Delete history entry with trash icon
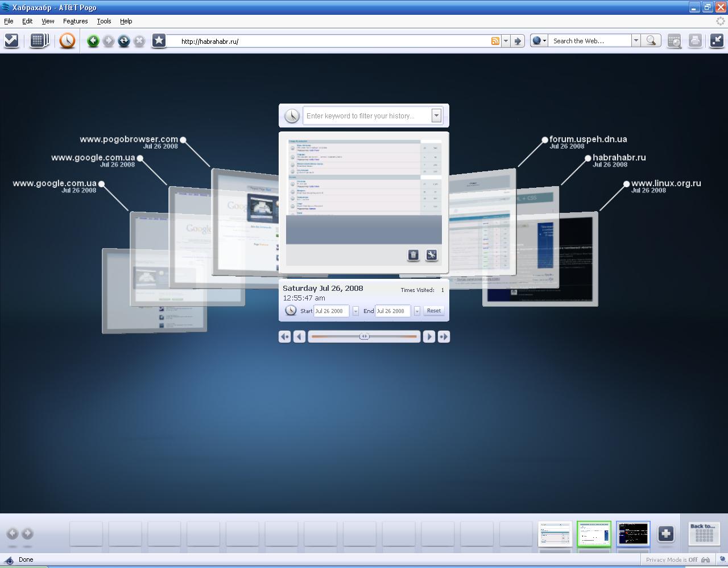The height and width of the screenshot is (568, 728). [x=413, y=255]
